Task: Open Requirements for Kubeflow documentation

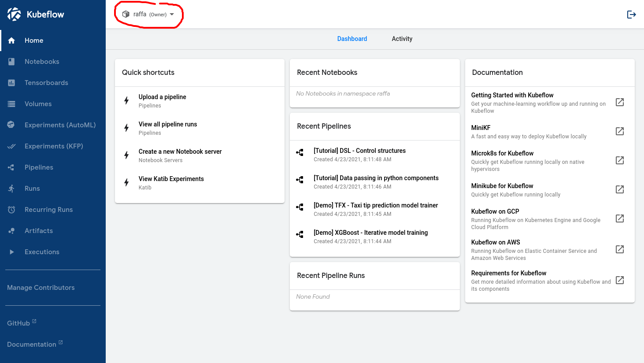Action: [x=550, y=280]
